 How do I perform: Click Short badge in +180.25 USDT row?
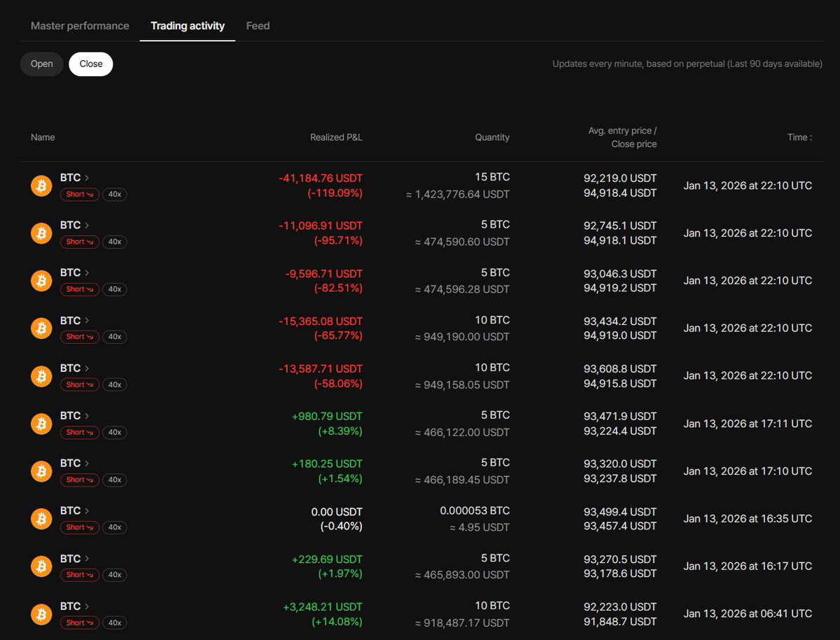pyautogui.click(x=80, y=480)
